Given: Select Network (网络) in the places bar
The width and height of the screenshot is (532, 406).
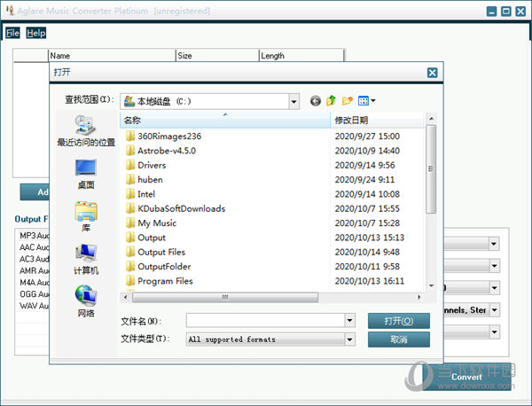Looking at the screenshot, I should 86,301.
